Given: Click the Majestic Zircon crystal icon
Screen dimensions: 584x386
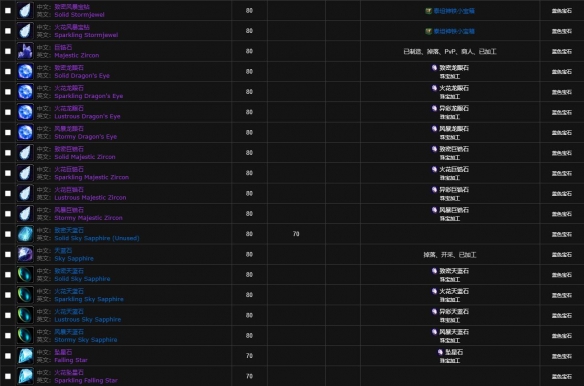Looking at the screenshot, I should (x=25, y=51).
